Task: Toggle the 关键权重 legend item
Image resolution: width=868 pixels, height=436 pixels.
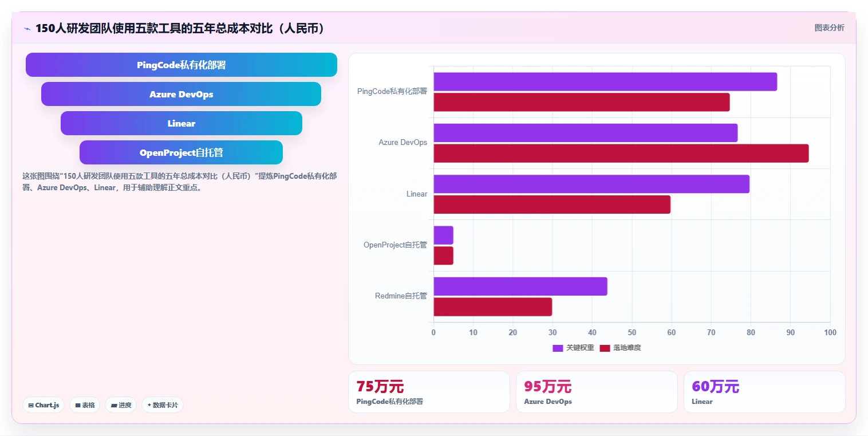Action: click(x=573, y=348)
